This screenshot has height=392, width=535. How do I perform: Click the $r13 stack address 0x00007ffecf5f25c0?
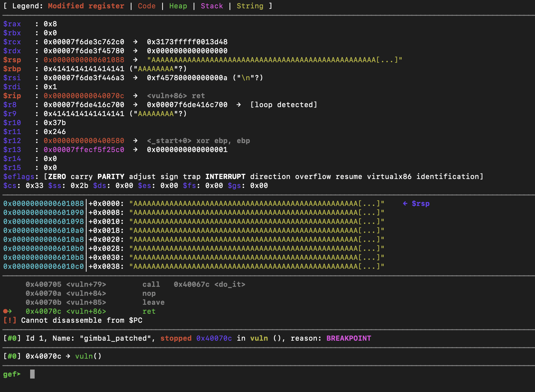coord(84,150)
